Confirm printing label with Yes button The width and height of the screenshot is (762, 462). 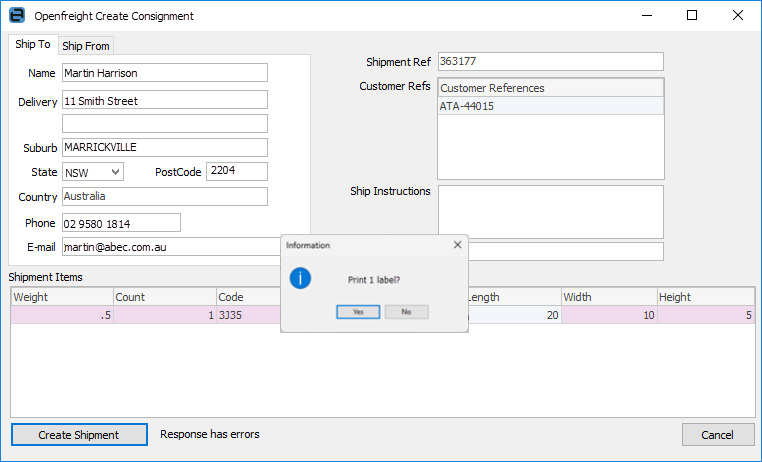tap(358, 312)
